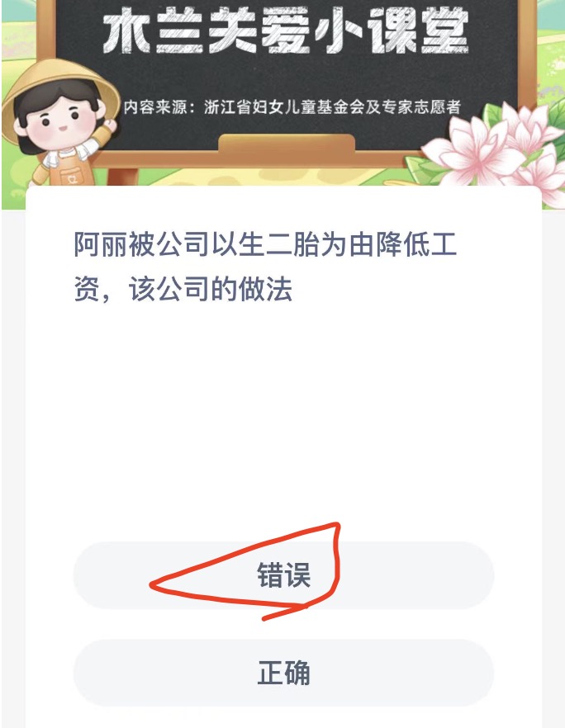Tap the blackboard's wooden chalk tray
Viewport: 565px width, 728px height.
(x=286, y=144)
